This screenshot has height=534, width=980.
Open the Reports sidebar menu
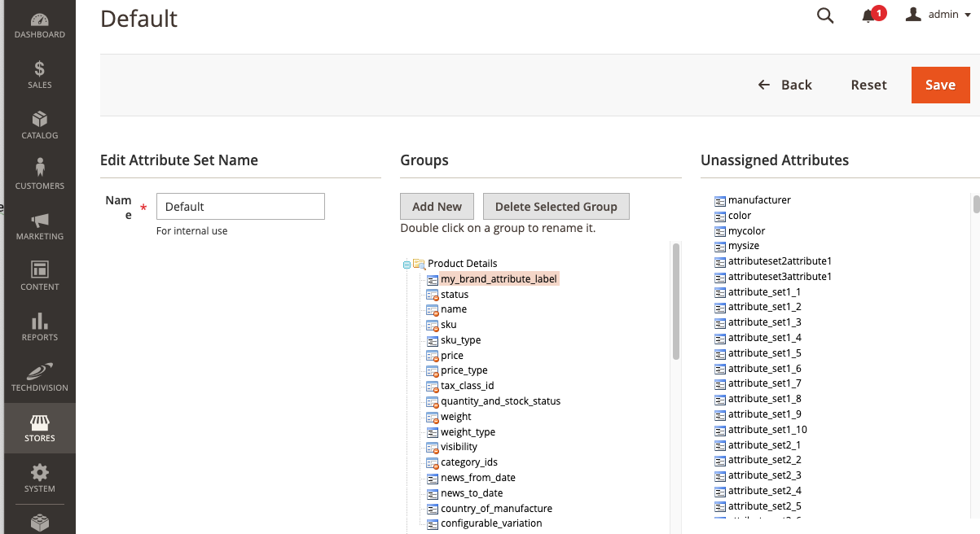coord(39,327)
